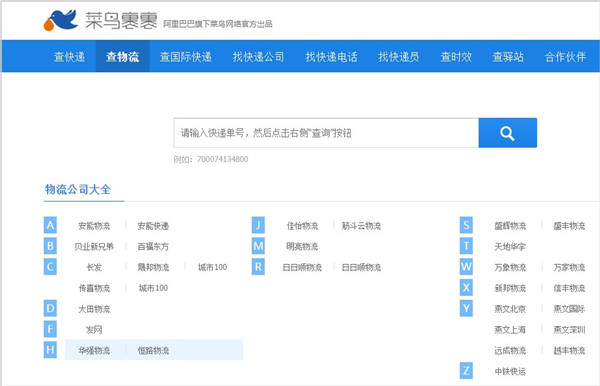
Task: Go to the 找快递公司 tab
Action: point(259,57)
